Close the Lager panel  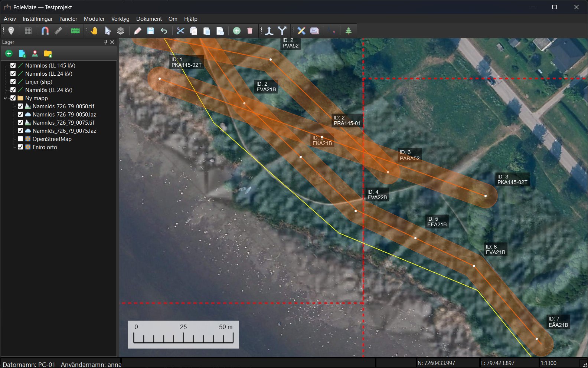click(112, 42)
